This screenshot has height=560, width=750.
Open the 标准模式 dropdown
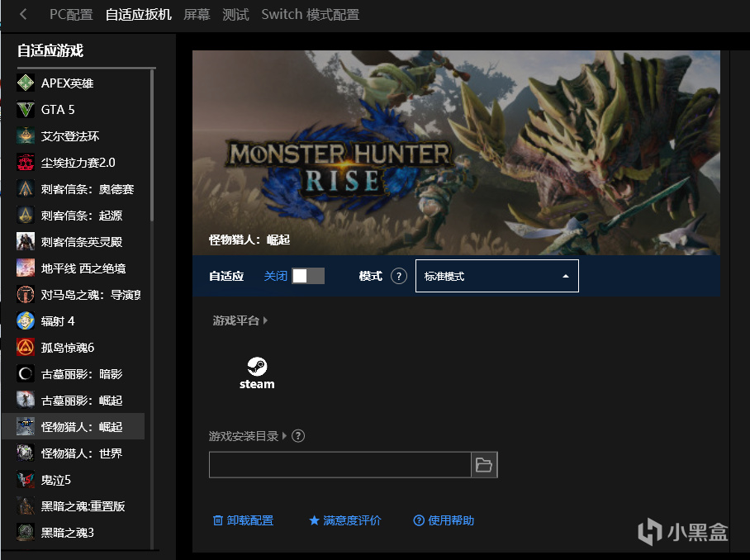497,276
